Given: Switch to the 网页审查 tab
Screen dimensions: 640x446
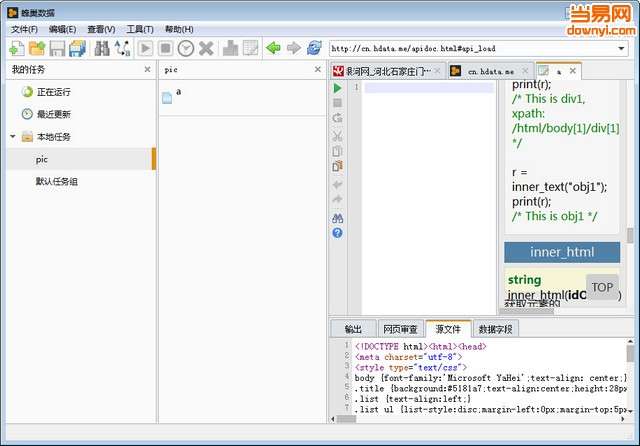Looking at the screenshot, I should [398, 329].
